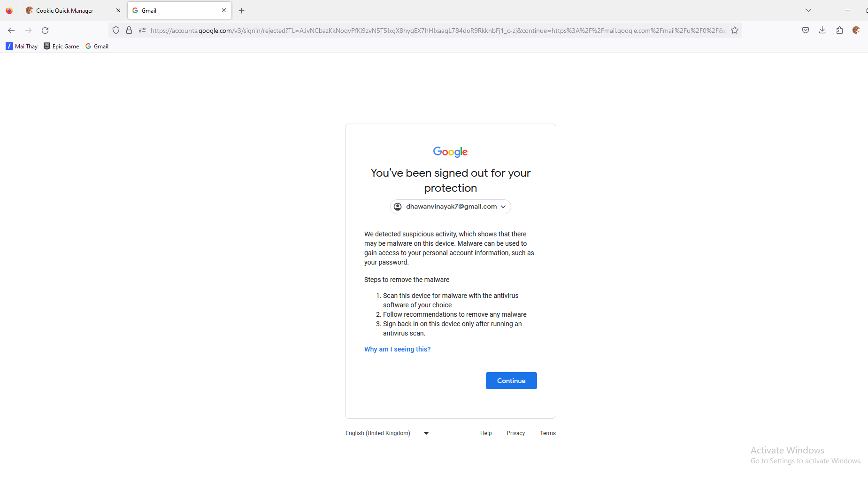Image resolution: width=868 pixels, height=484 pixels.
Task: Click the Google logo on the card
Action: point(451,152)
